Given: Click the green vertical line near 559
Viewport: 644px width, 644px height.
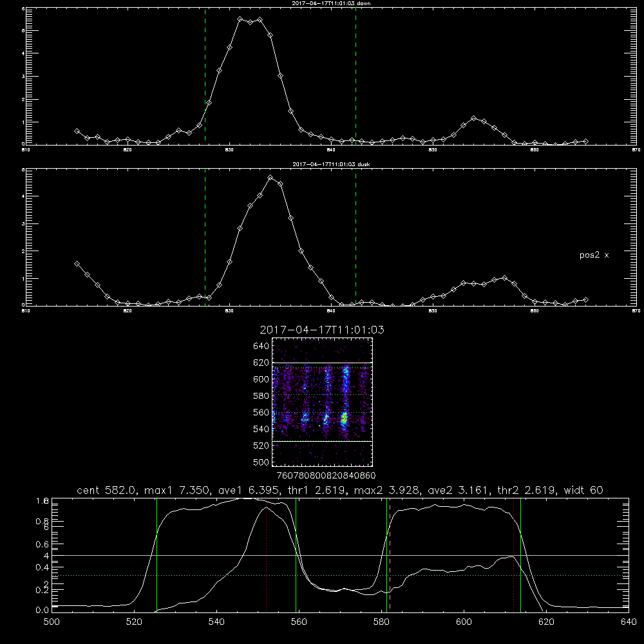Looking at the screenshot, I should (x=296, y=555).
